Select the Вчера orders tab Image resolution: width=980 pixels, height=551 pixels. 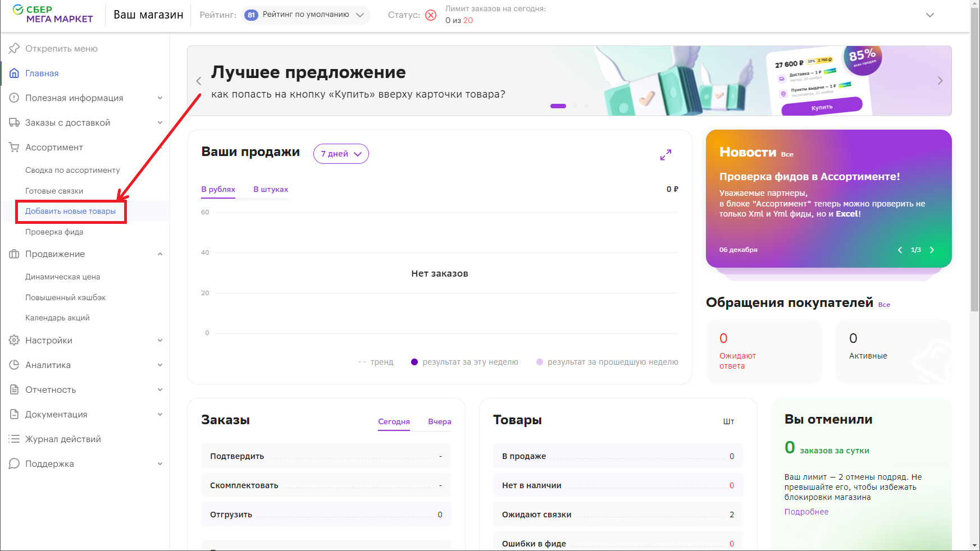(x=440, y=422)
